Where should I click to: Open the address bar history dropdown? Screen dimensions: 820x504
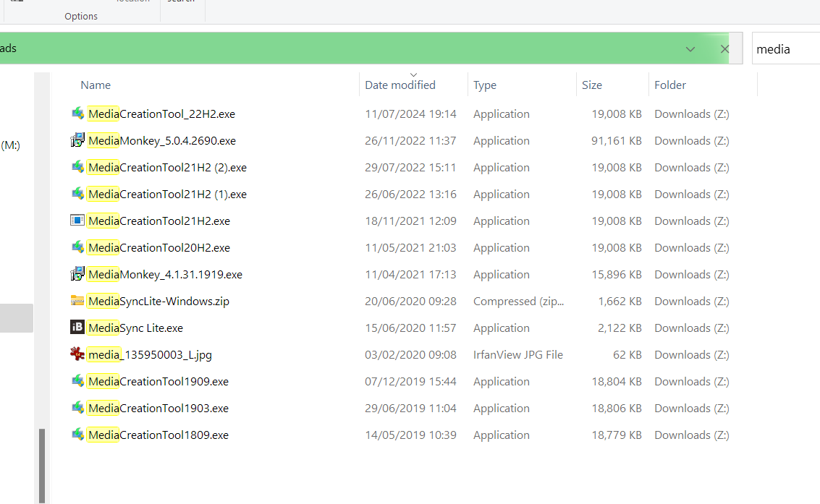pyautogui.click(x=690, y=49)
